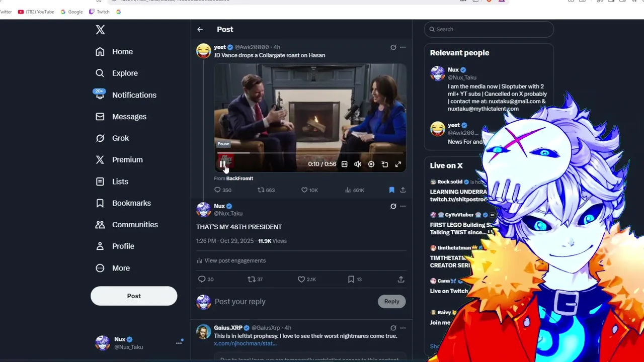The height and width of the screenshot is (362, 644).
Task: Like yeet's post with 10K likes
Action: coord(309,190)
